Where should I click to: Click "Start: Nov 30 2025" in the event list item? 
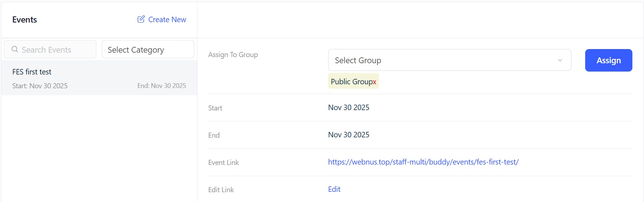(40, 86)
